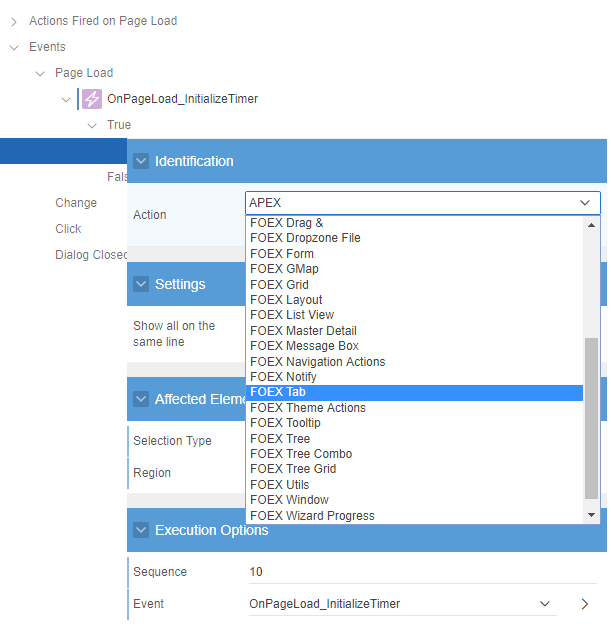Select the Click event in the tree
This screenshot has width=611, height=628.
tap(68, 229)
